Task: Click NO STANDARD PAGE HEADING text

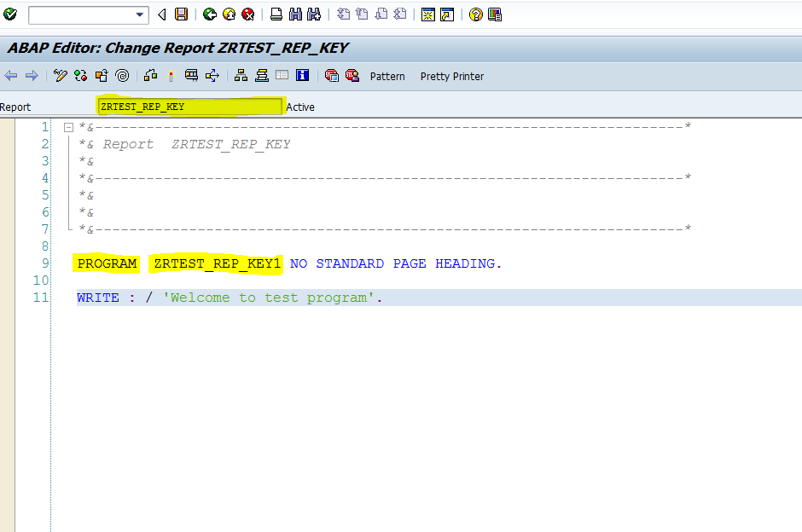Action: (392, 263)
